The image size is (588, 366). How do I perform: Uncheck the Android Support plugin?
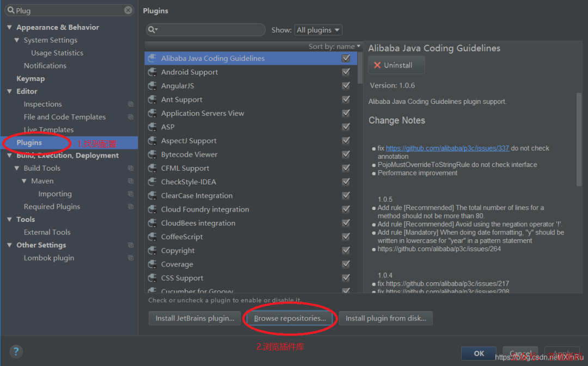point(346,72)
